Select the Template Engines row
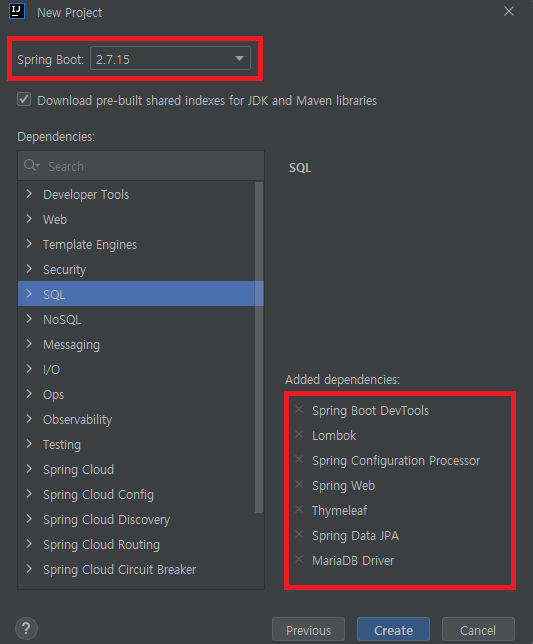Image resolution: width=533 pixels, height=644 pixels. tap(136, 244)
